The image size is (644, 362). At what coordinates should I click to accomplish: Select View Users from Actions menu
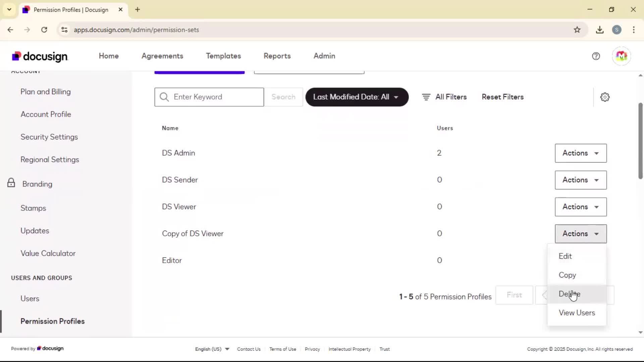point(577,313)
